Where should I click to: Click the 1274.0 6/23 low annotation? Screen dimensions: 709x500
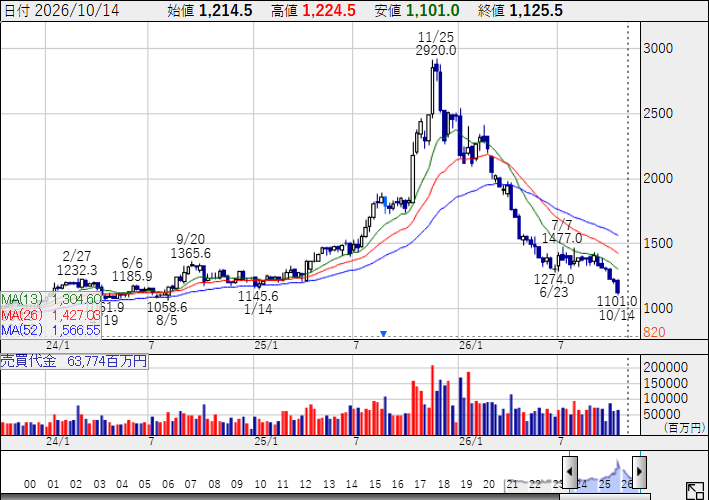554,286
